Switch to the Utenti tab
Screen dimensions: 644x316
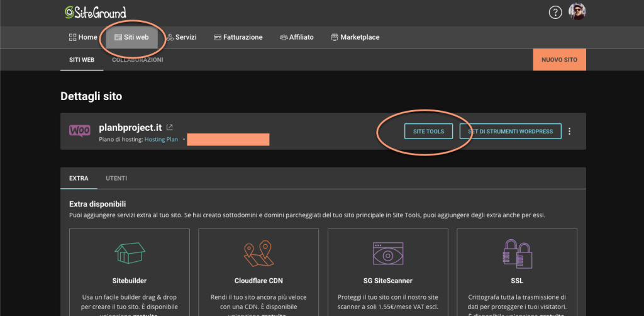(x=116, y=178)
